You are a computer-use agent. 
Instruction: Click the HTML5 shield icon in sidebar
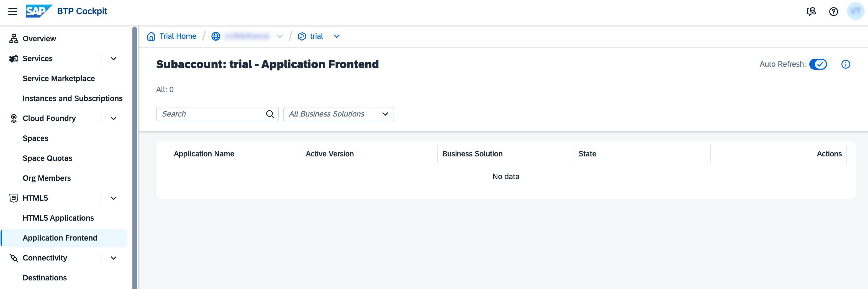coord(14,198)
